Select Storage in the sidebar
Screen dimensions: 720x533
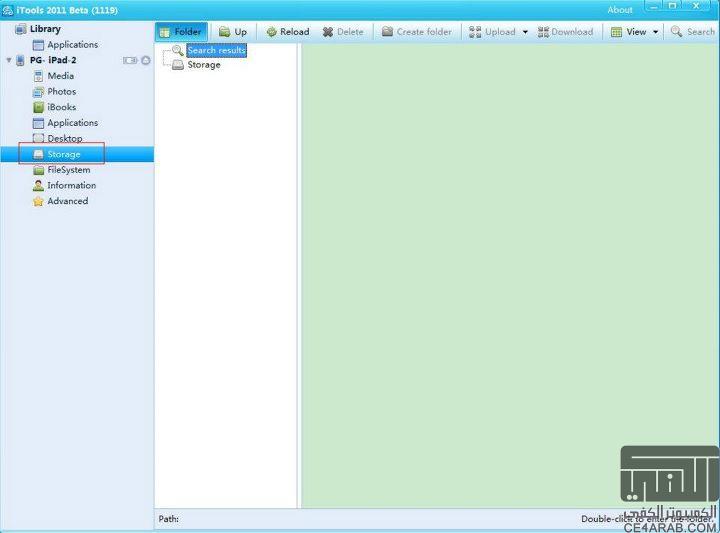77,154
